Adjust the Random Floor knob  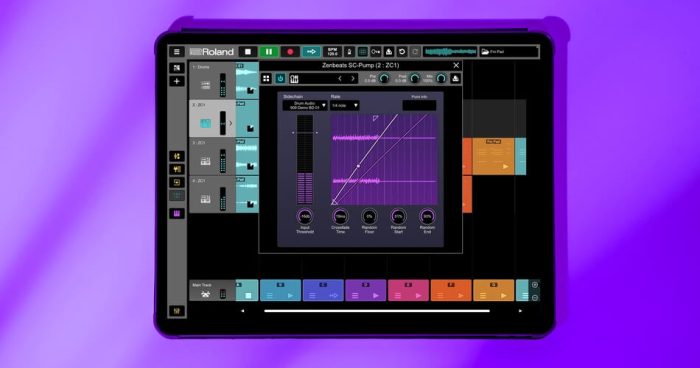369,217
